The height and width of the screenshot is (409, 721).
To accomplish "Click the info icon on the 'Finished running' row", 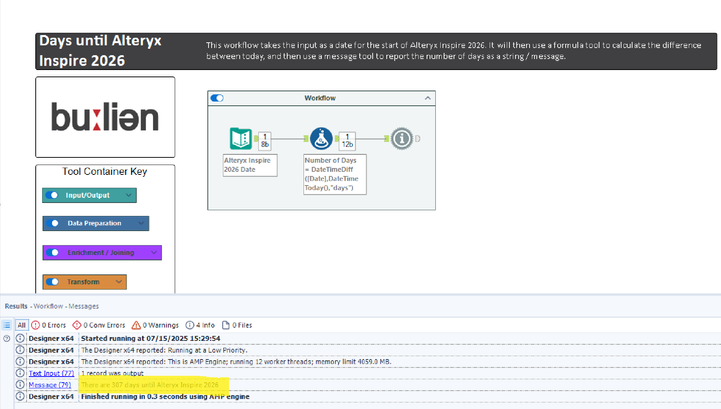I will pyautogui.click(x=20, y=396).
